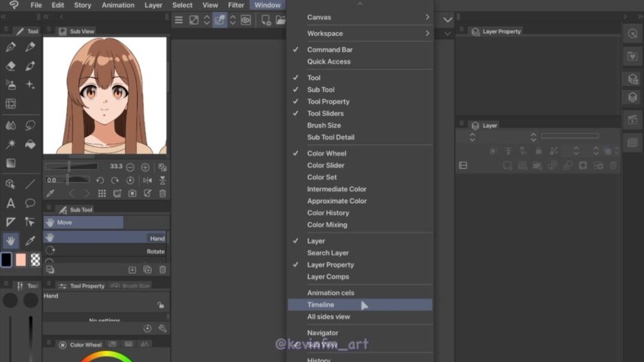644x362 pixels.
Task: Open the Animation menu in menu bar
Action: (118, 5)
